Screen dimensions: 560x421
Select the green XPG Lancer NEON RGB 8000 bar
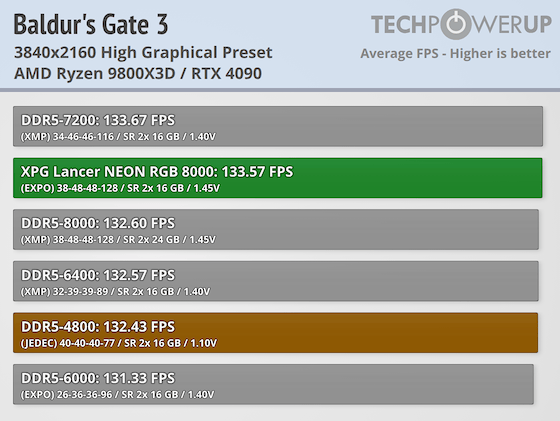pos(278,178)
